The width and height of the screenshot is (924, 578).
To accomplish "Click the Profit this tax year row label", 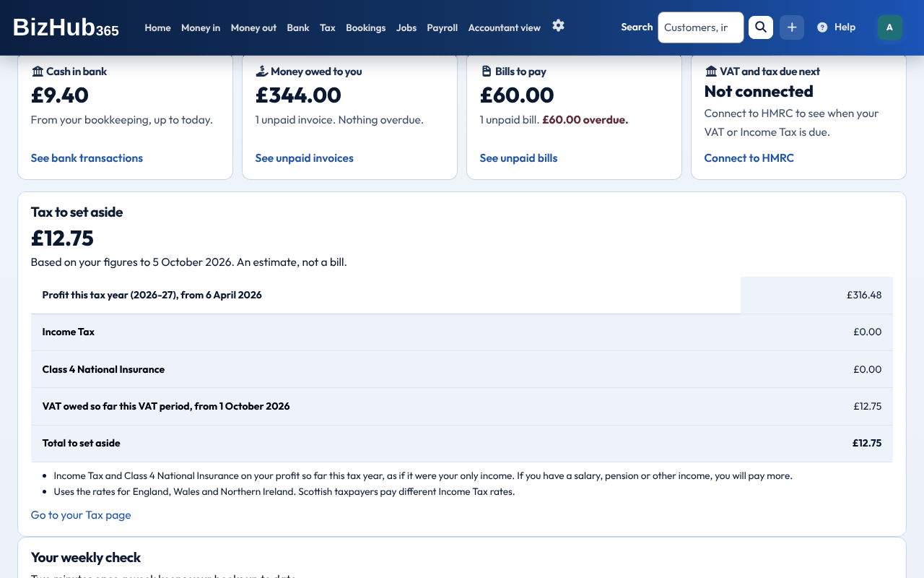I will pyautogui.click(x=152, y=295).
